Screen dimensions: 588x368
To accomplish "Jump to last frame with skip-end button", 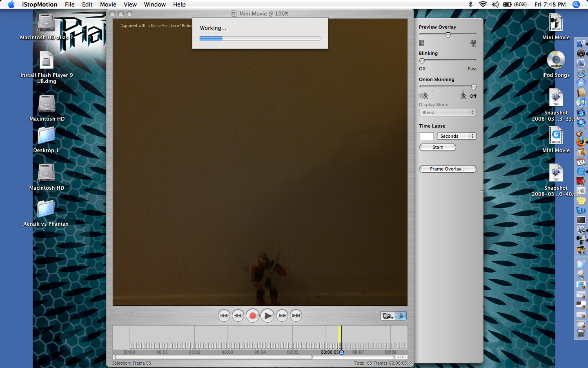I will pyautogui.click(x=296, y=316).
